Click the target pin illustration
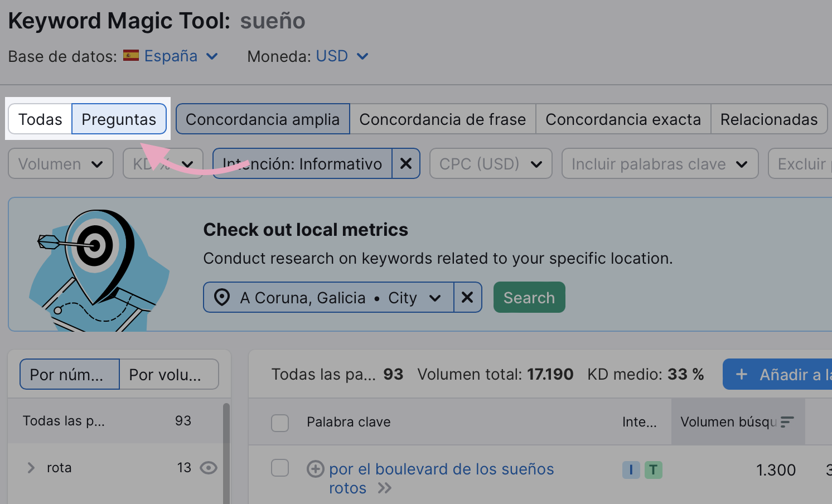This screenshot has width=832, height=504. (99, 270)
